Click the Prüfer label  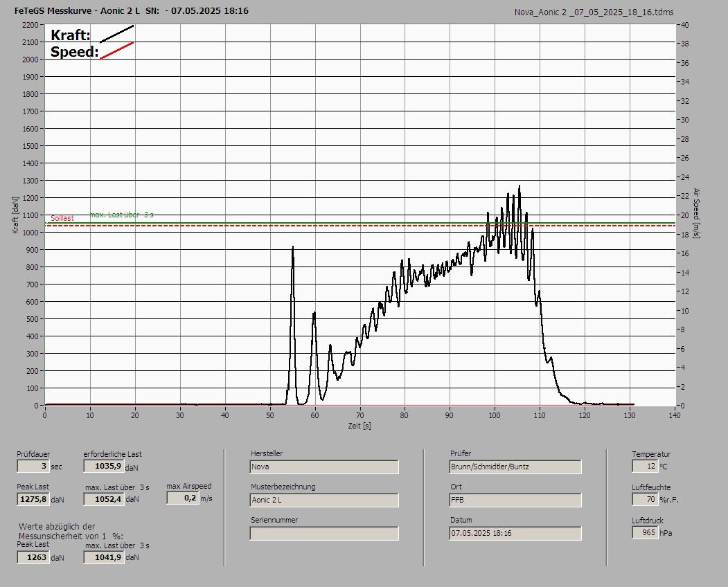[461, 453]
